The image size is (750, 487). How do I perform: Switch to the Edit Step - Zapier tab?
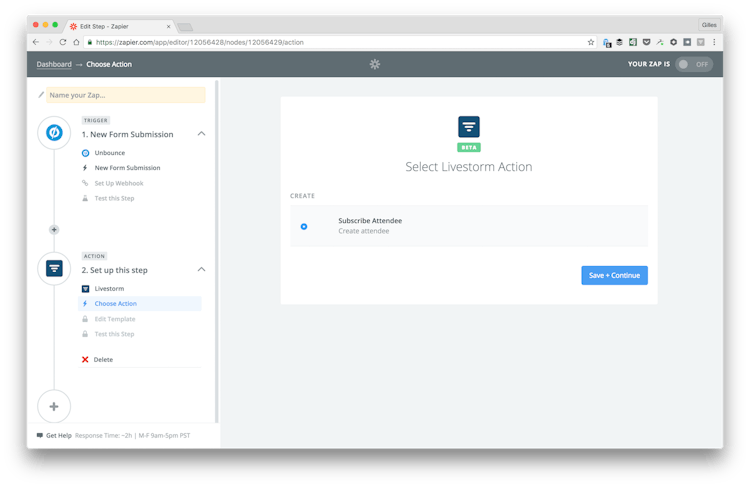120,26
